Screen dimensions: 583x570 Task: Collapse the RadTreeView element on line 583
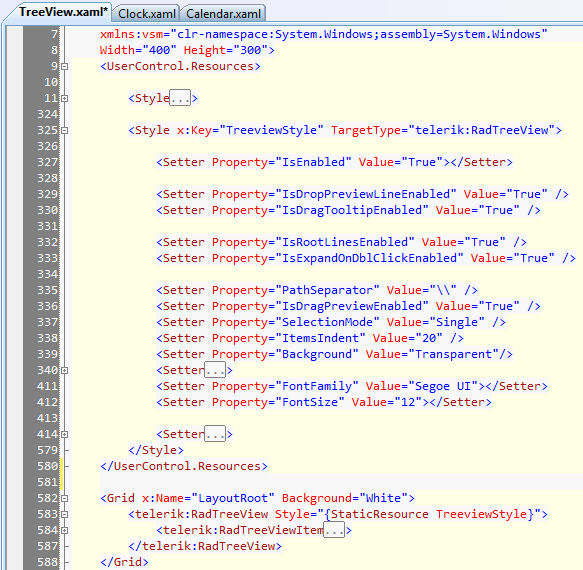pos(65,514)
